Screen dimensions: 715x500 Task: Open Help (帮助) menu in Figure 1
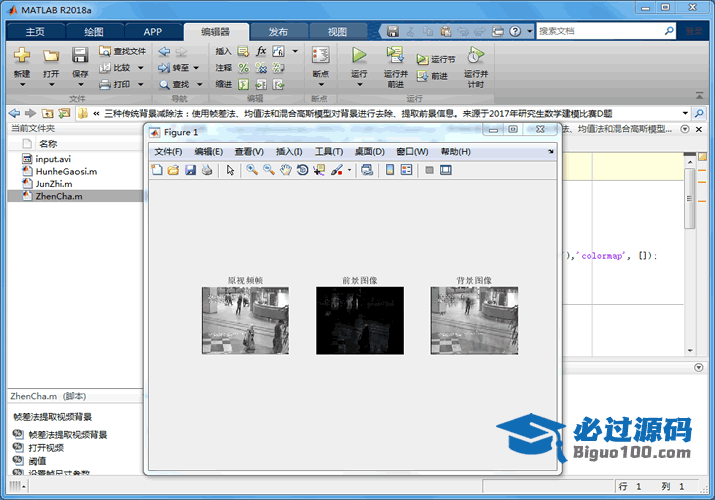(x=456, y=152)
